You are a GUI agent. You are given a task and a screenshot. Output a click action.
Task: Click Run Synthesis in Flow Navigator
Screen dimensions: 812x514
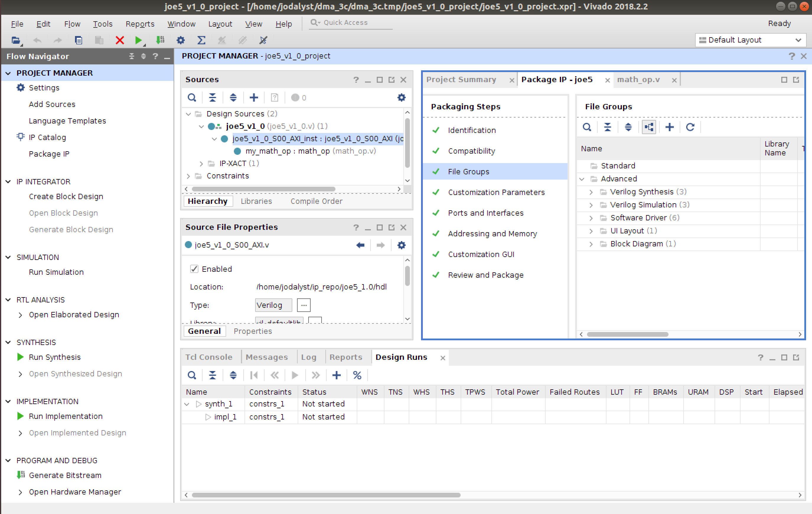pyautogui.click(x=55, y=357)
